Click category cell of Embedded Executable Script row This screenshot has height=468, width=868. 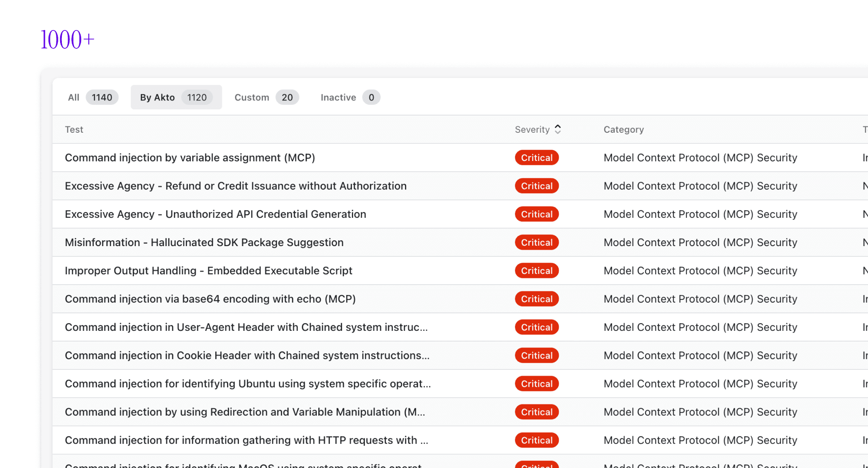coord(700,271)
